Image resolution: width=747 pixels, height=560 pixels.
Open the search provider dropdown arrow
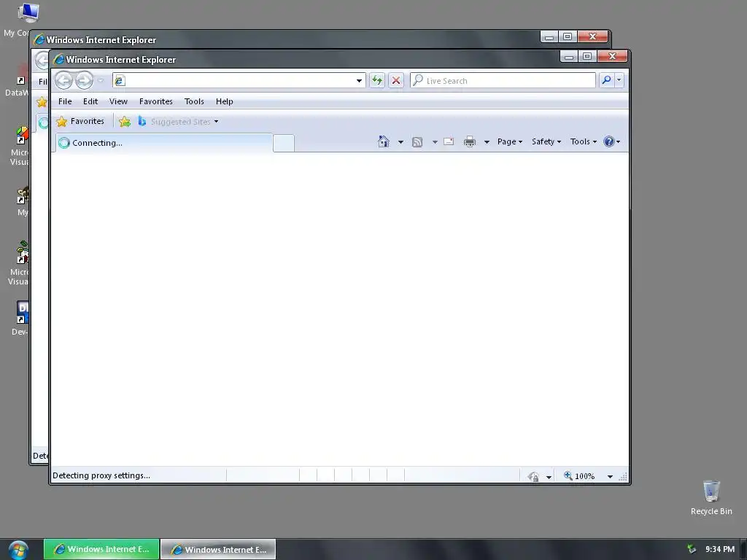[619, 80]
